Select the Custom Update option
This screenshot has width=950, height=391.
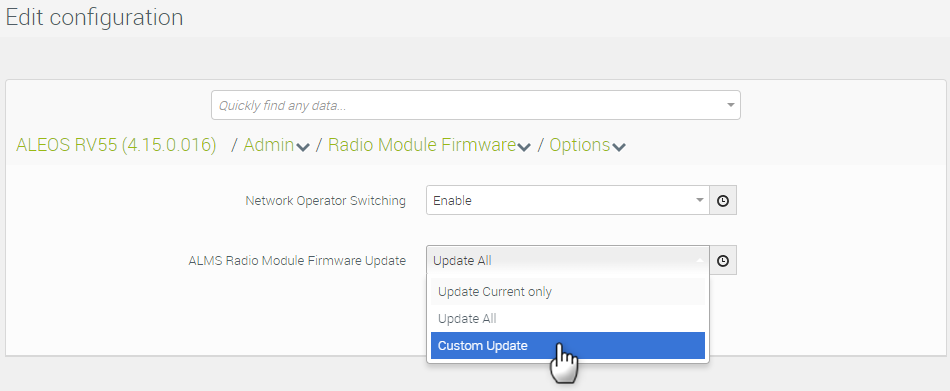click(568, 346)
